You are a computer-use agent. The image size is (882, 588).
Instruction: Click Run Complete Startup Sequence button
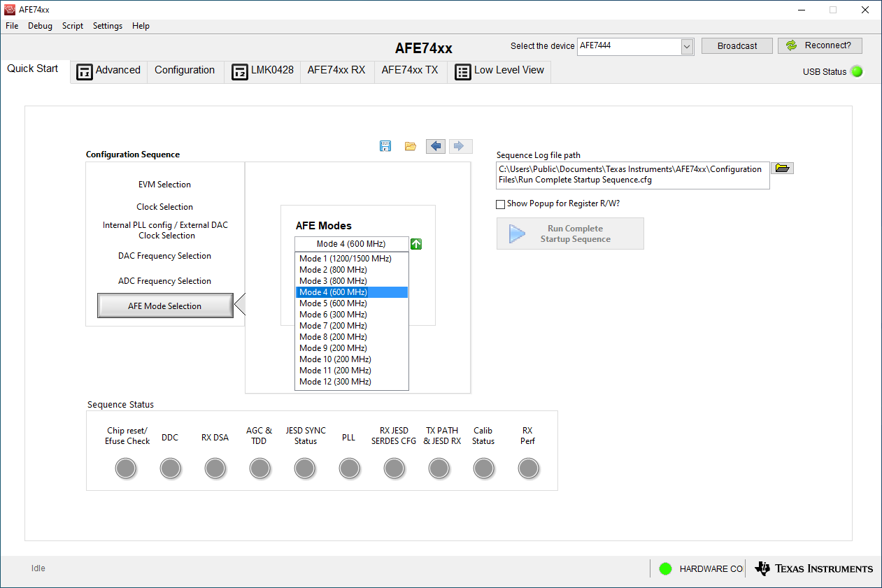click(x=570, y=234)
